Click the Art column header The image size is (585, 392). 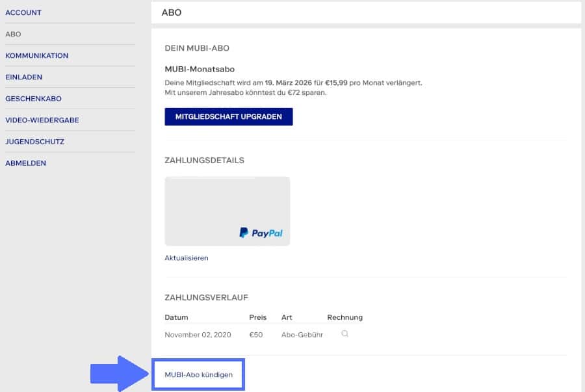287,317
